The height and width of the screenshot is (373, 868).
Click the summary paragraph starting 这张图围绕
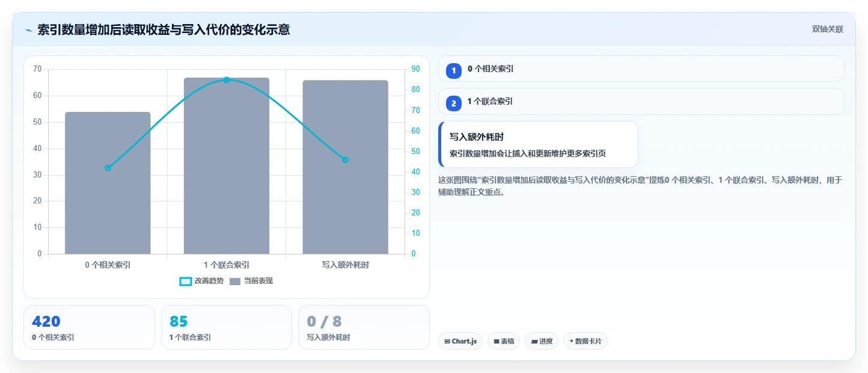pyautogui.click(x=641, y=186)
